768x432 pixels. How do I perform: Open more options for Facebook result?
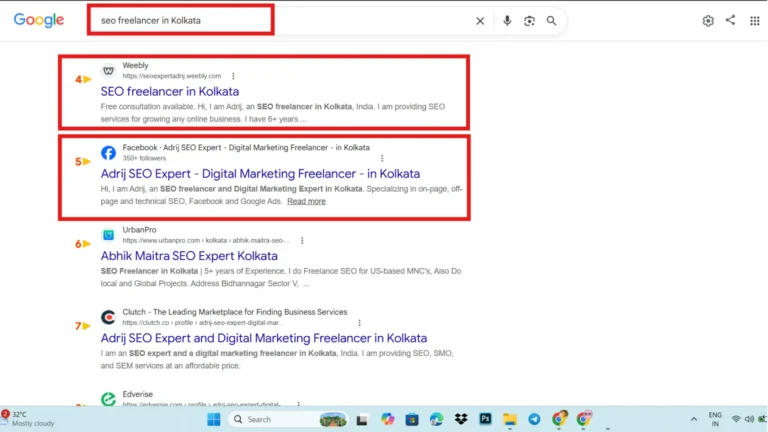point(382,158)
